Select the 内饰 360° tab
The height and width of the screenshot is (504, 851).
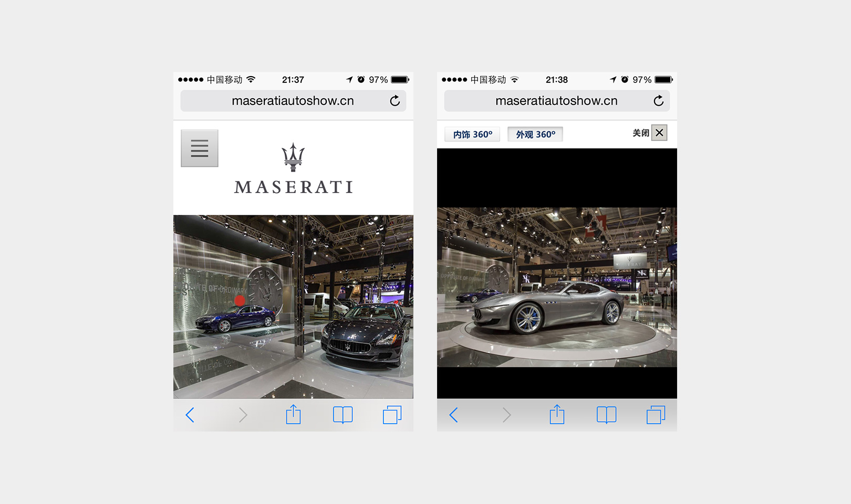point(472,134)
